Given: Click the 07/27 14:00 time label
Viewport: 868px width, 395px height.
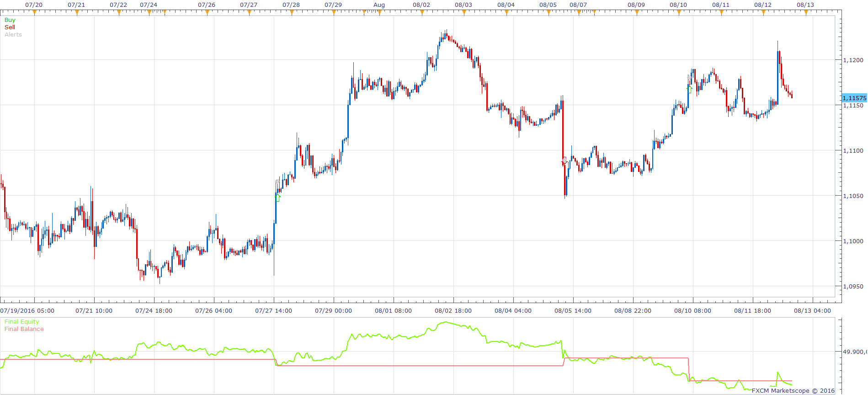Looking at the screenshot, I should (273, 311).
